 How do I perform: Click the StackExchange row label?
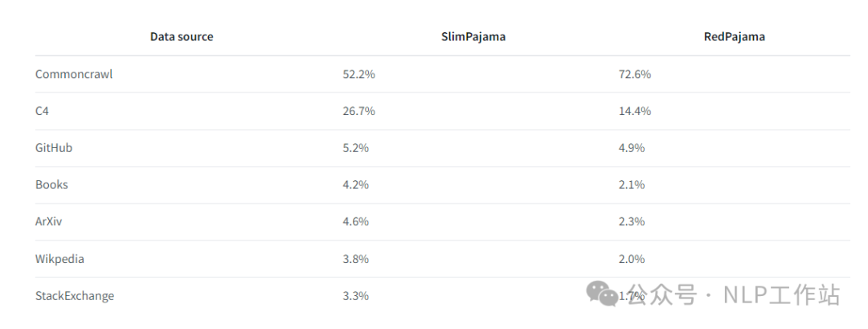(75, 296)
